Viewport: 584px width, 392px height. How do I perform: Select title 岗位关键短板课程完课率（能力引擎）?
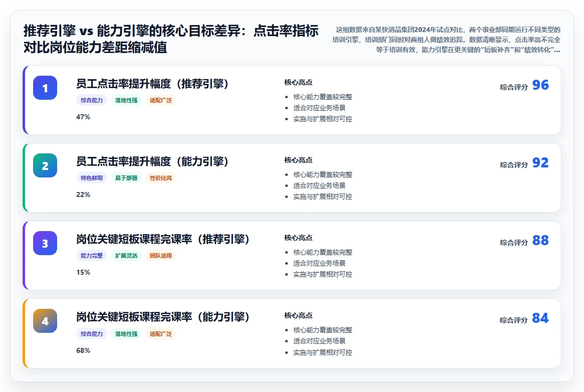[163, 317]
